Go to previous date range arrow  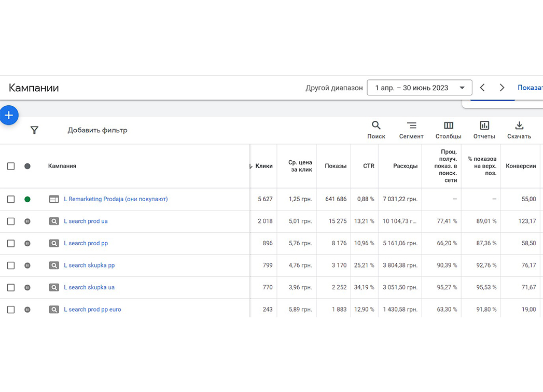pyautogui.click(x=482, y=88)
